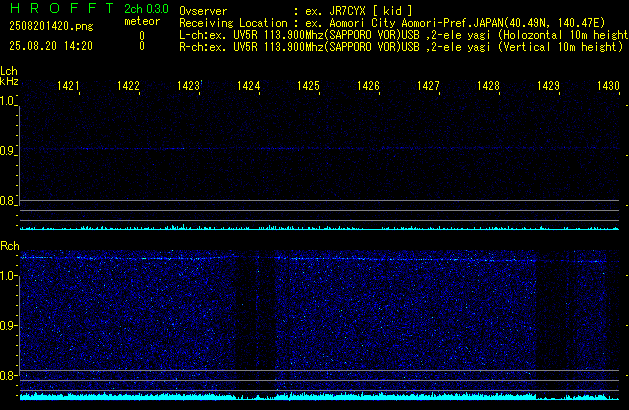Click the Lch cyan signal-level trace
The width and height of the screenshot is (629, 410).
tap(319, 227)
